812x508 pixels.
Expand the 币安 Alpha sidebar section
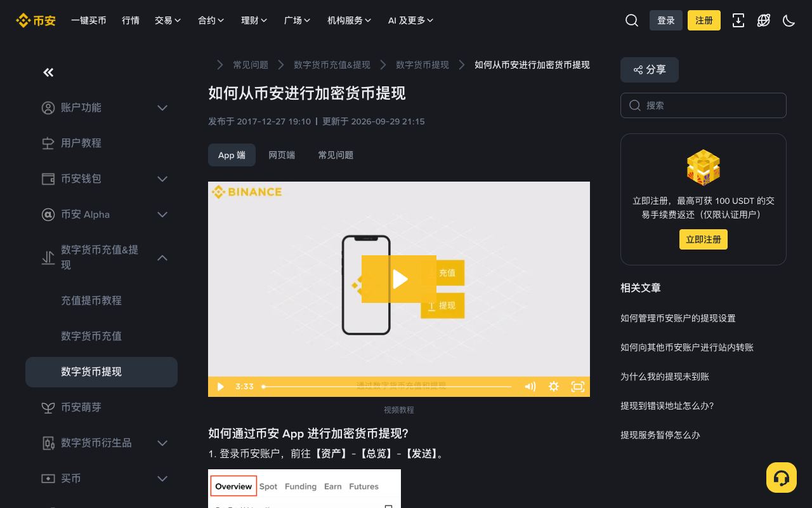(162, 215)
